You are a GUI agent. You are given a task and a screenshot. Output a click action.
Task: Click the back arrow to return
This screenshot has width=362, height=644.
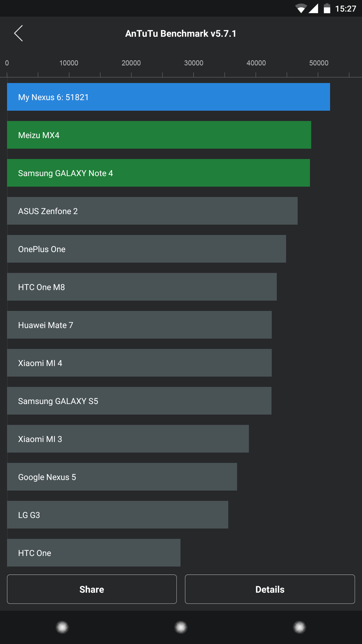click(x=18, y=33)
